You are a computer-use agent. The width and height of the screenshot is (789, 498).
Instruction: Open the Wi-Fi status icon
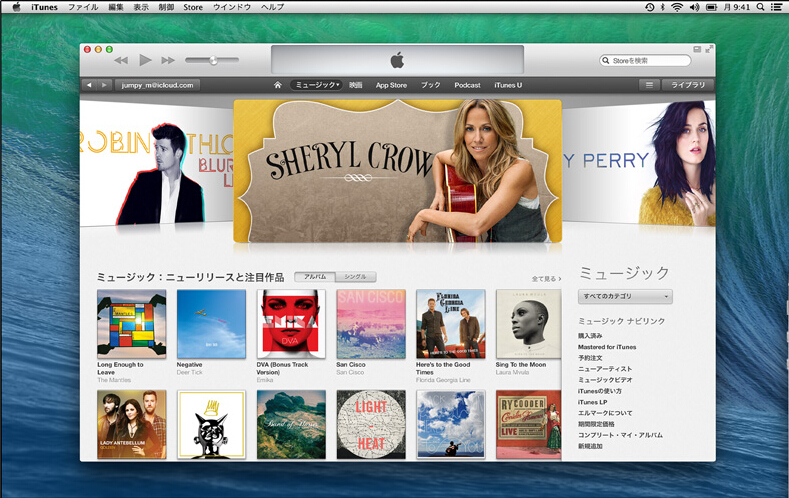pos(677,7)
